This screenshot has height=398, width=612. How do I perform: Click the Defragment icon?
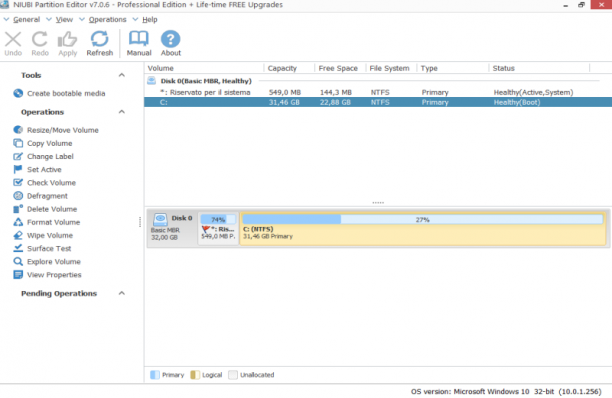pyautogui.click(x=18, y=196)
